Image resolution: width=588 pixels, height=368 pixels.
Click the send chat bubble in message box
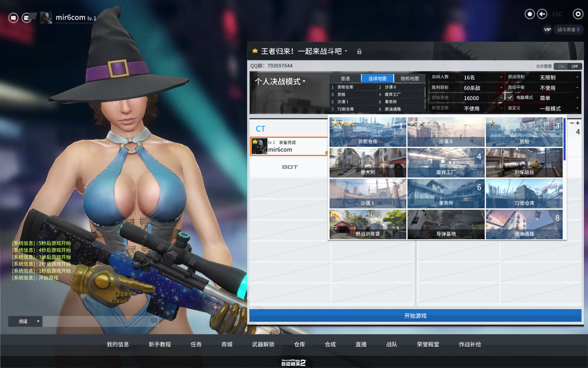(154, 321)
